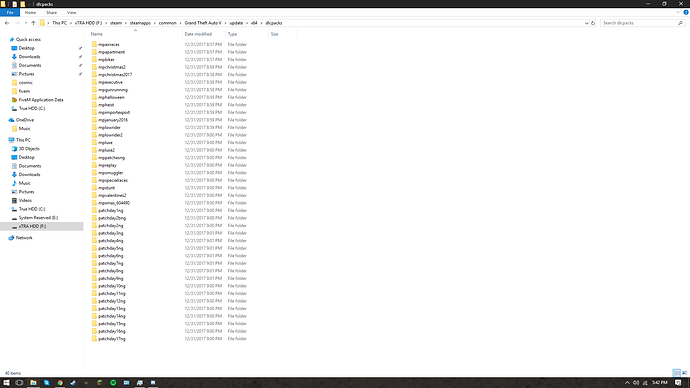
Task: Open Steam from the taskbar
Action: pos(73,383)
